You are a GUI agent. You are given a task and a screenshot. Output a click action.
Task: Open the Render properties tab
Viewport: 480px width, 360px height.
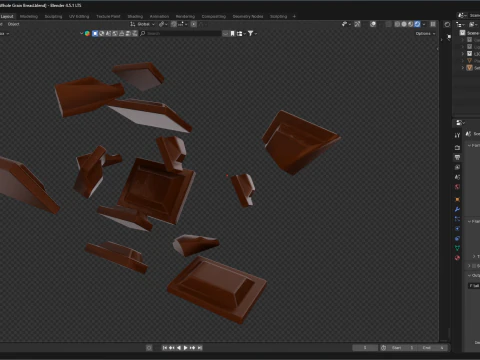[457, 147]
